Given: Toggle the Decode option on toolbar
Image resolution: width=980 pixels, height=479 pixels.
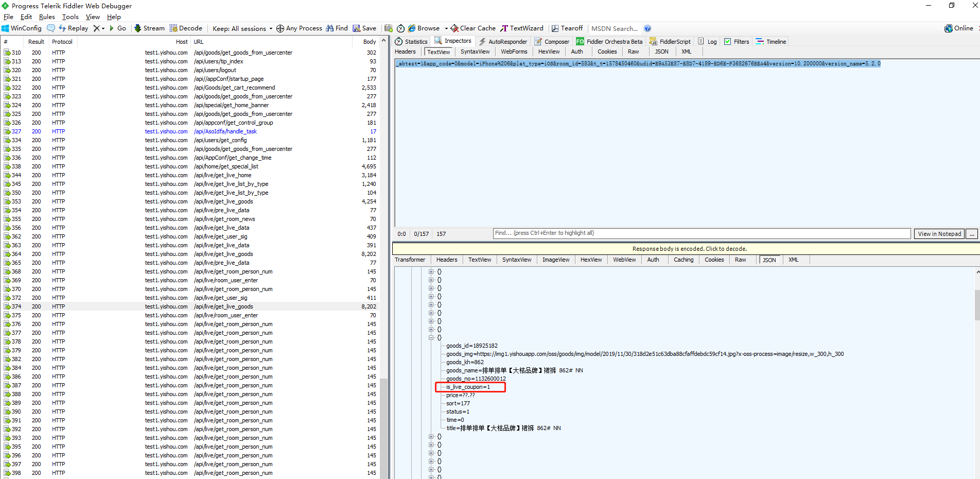Looking at the screenshot, I should 186,28.
